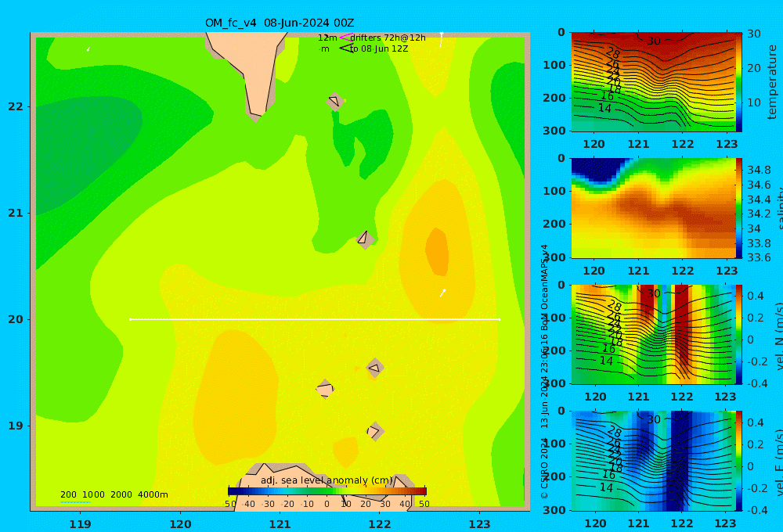Click the magenta drifter arrow legend icon
This screenshot has height=532, width=783.
pyautogui.click(x=346, y=38)
